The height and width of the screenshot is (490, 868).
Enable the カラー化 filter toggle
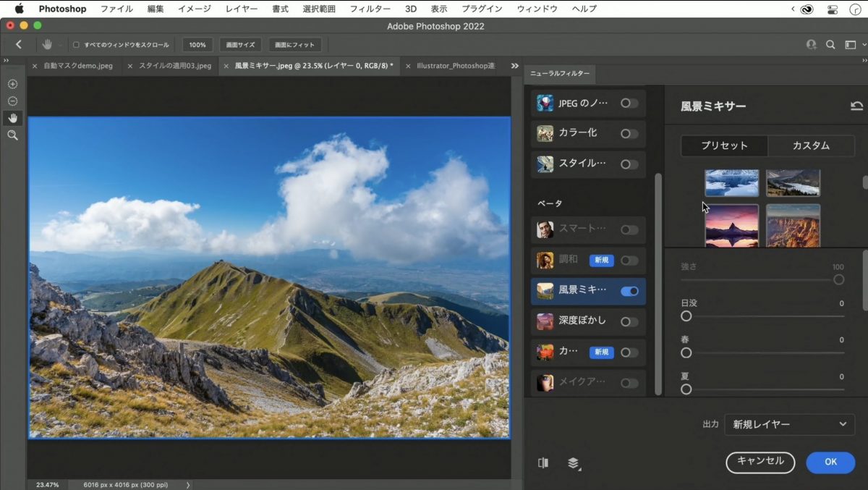pyautogui.click(x=629, y=134)
